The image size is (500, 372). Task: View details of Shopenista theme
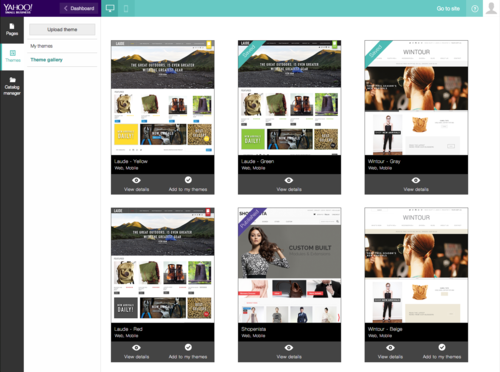coord(289,351)
